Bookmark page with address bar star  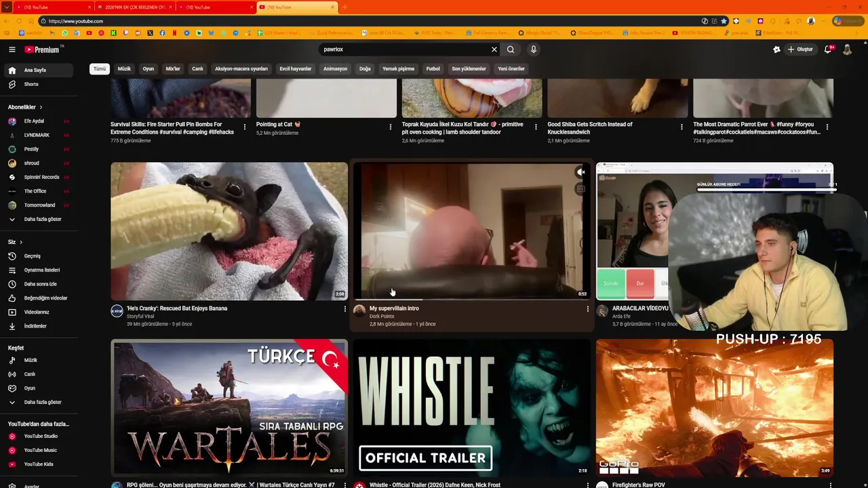[724, 21]
